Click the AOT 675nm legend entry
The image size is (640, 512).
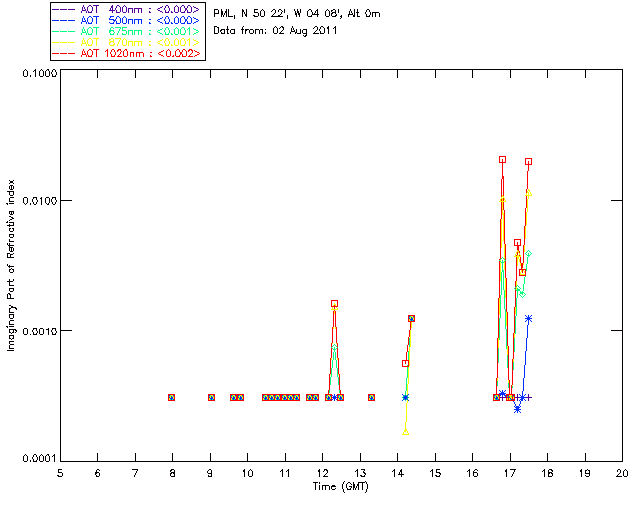[127, 31]
